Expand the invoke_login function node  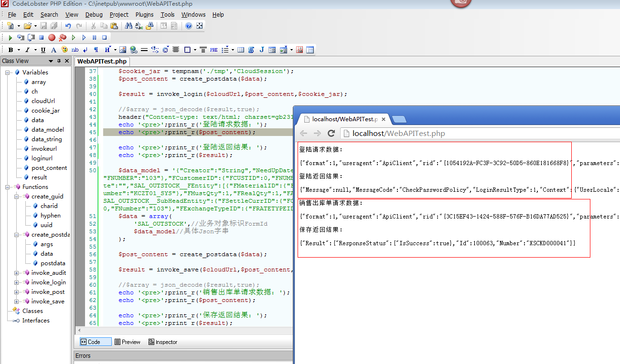click(17, 282)
